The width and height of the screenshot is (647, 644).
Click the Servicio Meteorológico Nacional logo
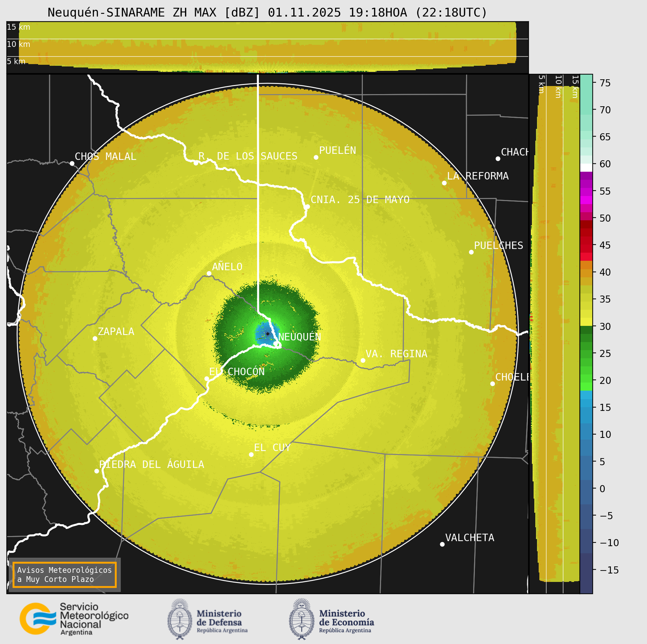point(74,619)
